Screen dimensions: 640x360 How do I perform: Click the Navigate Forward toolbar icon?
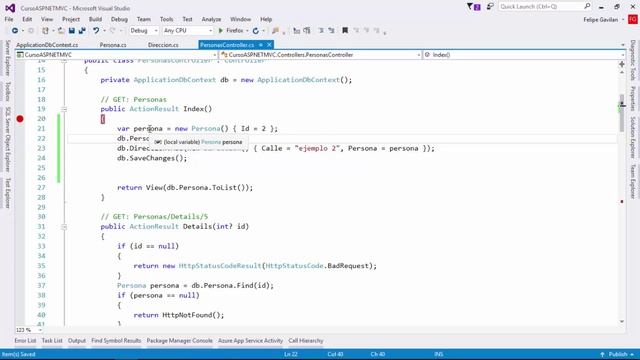(31, 31)
